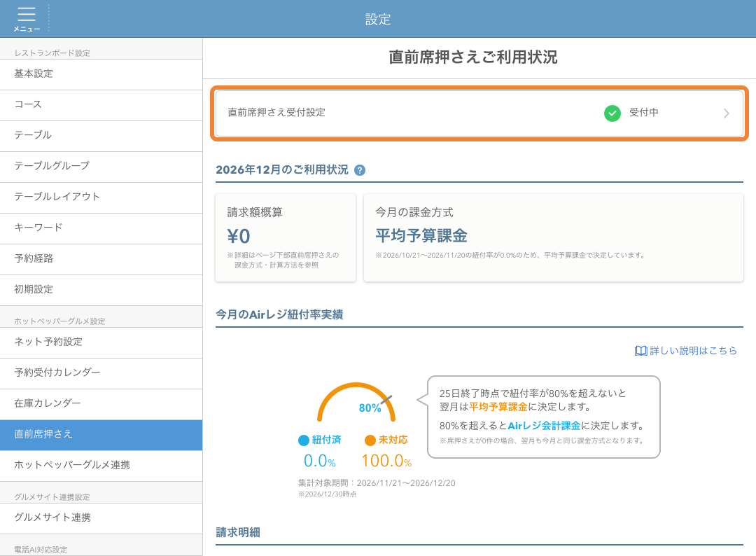Click the ※2026/12/30時点 note

click(328, 494)
